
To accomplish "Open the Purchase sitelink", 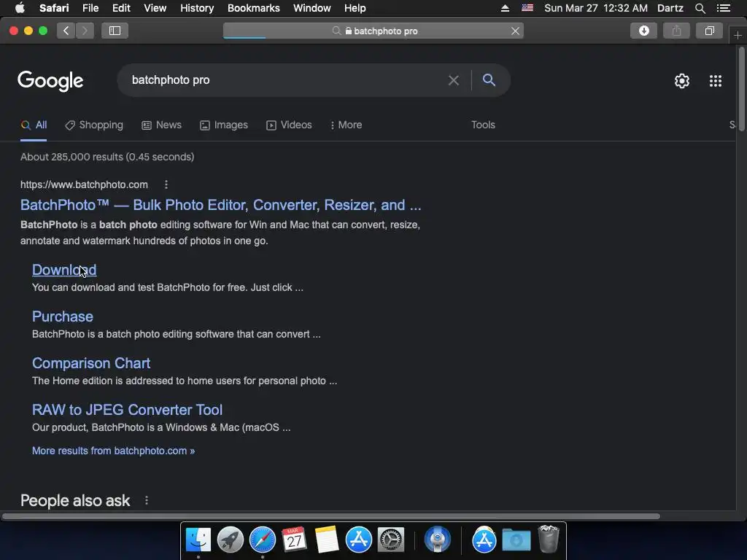I will [63, 316].
